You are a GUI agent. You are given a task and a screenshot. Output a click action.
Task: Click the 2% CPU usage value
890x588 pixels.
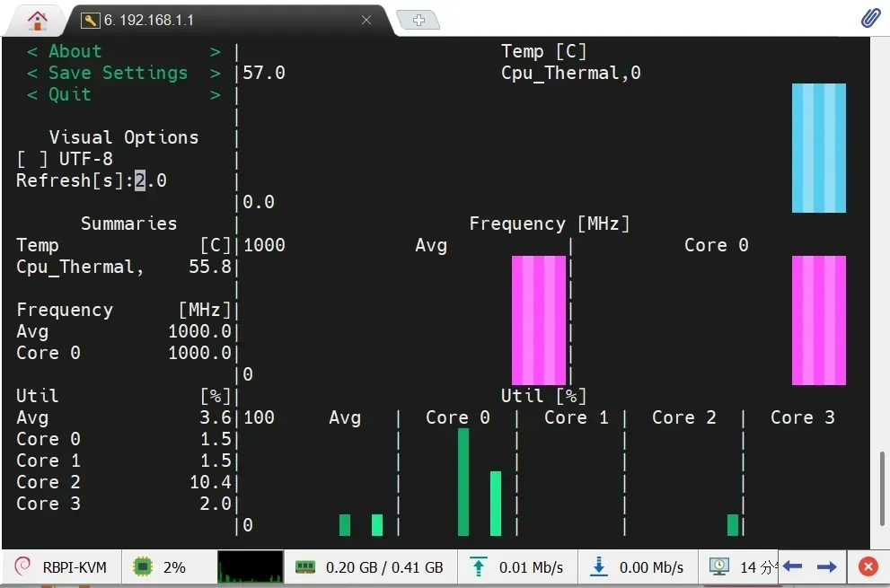174,567
